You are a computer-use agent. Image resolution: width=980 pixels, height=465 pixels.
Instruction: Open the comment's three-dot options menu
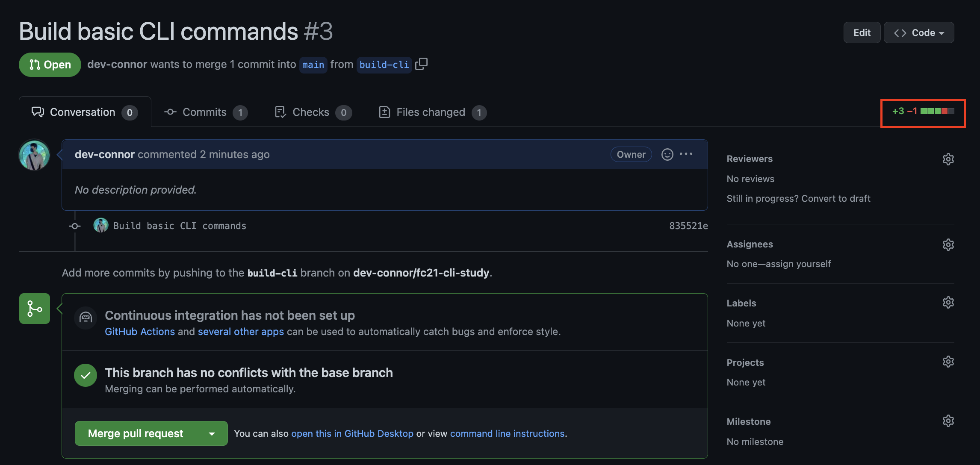coord(686,154)
